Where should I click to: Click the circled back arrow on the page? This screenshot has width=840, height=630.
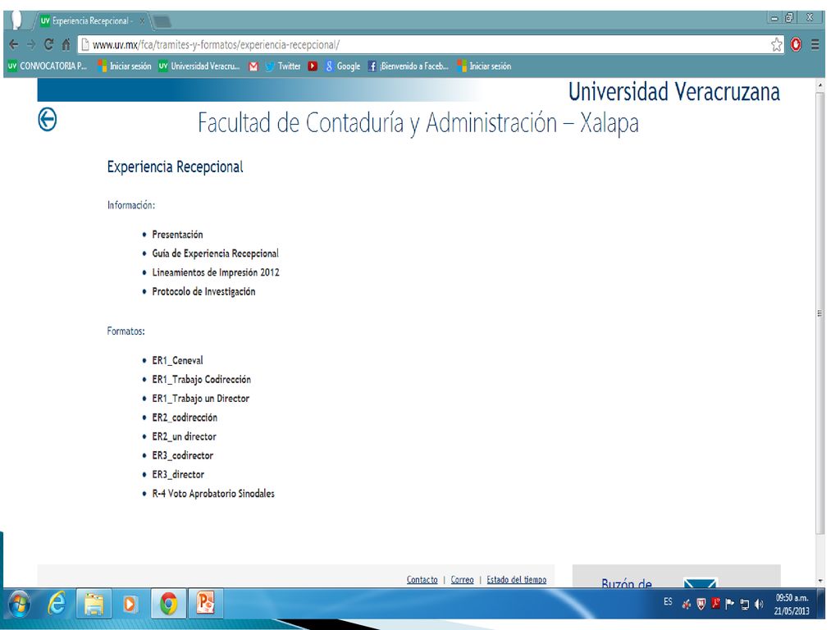point(47,119)
